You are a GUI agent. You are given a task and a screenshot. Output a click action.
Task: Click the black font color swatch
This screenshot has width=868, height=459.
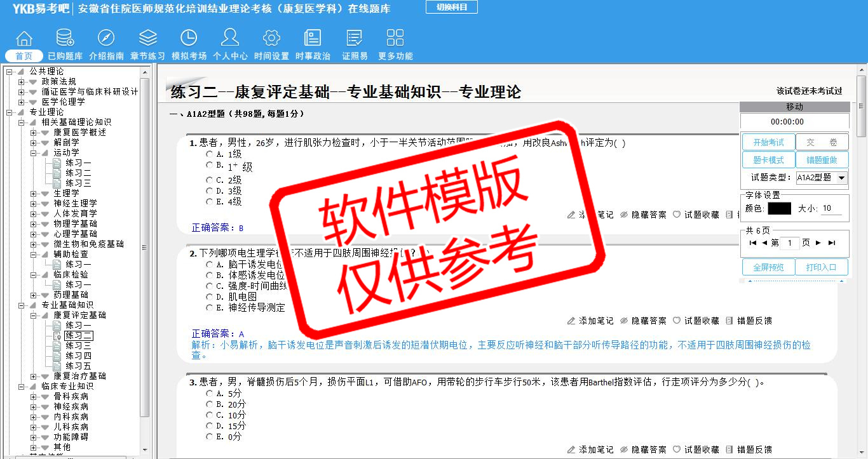pos(779,208)
